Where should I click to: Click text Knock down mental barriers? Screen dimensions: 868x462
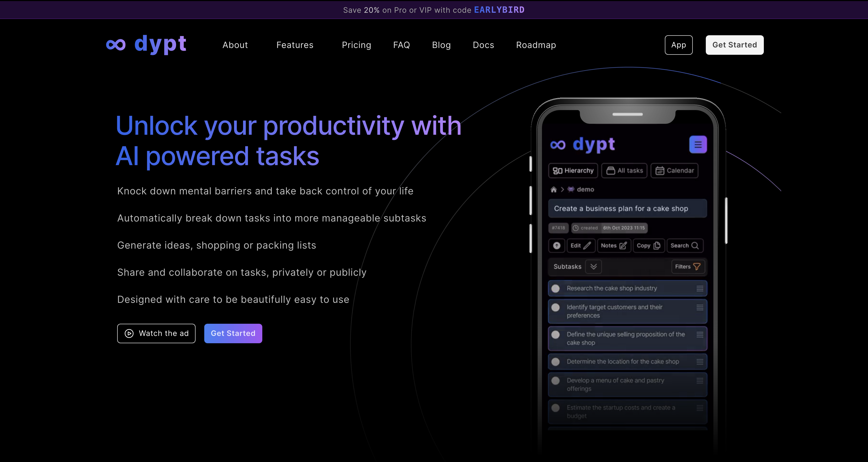click(265, 191)
